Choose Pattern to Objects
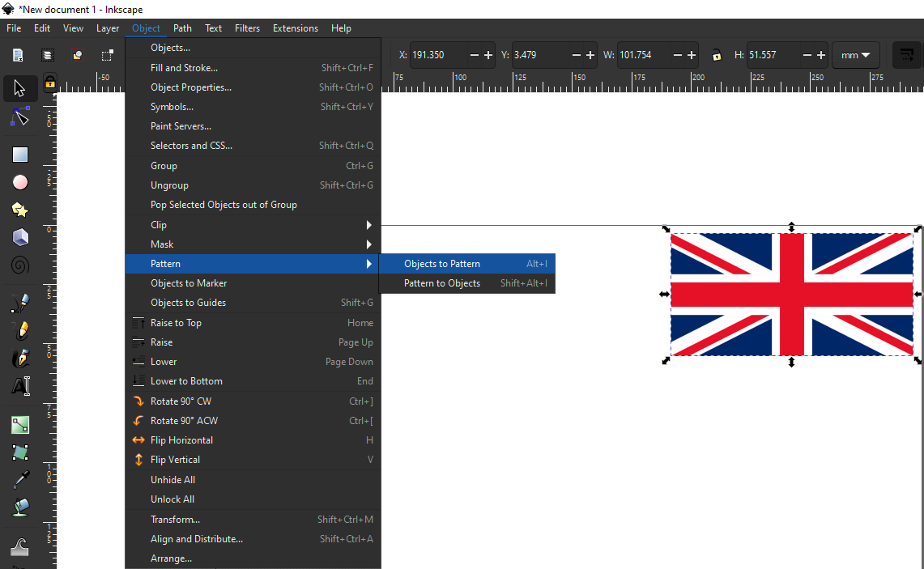The width and height of the screenshot is (924, 569). pyautogui.click(x=466, y=283)
